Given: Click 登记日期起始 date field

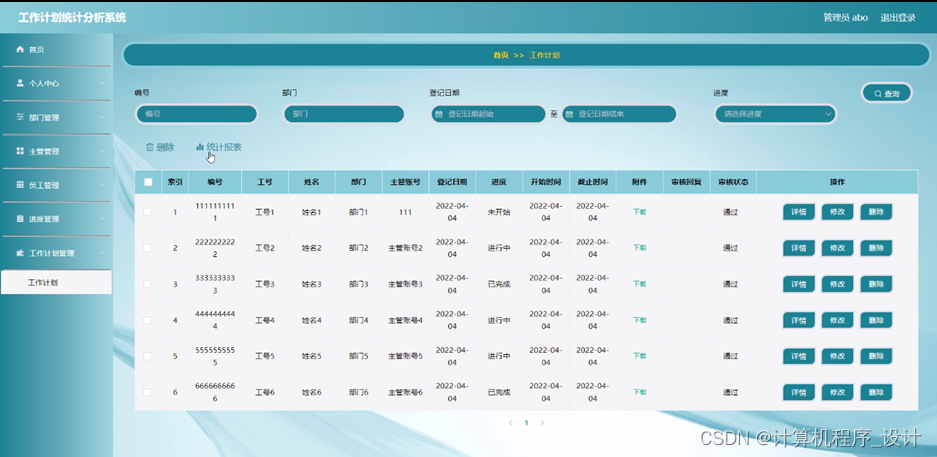Looking at the screenshot, I should 488,114.
